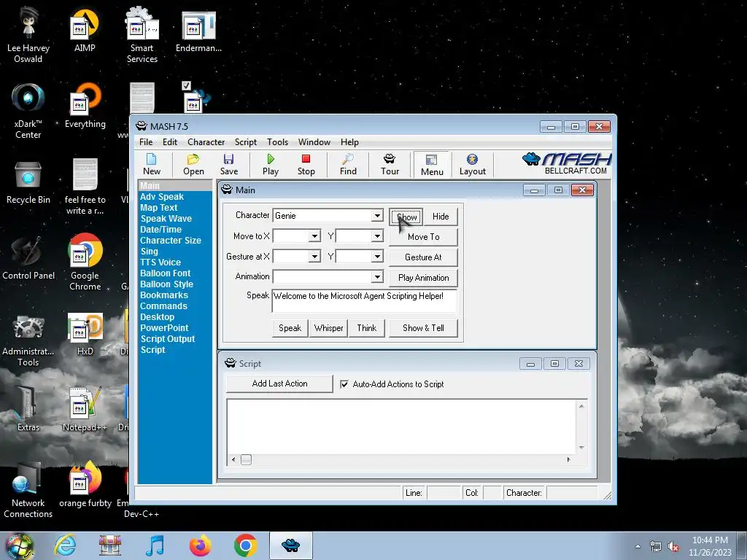Image resolution: width=747 pixels, height=560 pixels.
Task: Select the Google Chrome desktop shortcut
Action: [85, 262]
